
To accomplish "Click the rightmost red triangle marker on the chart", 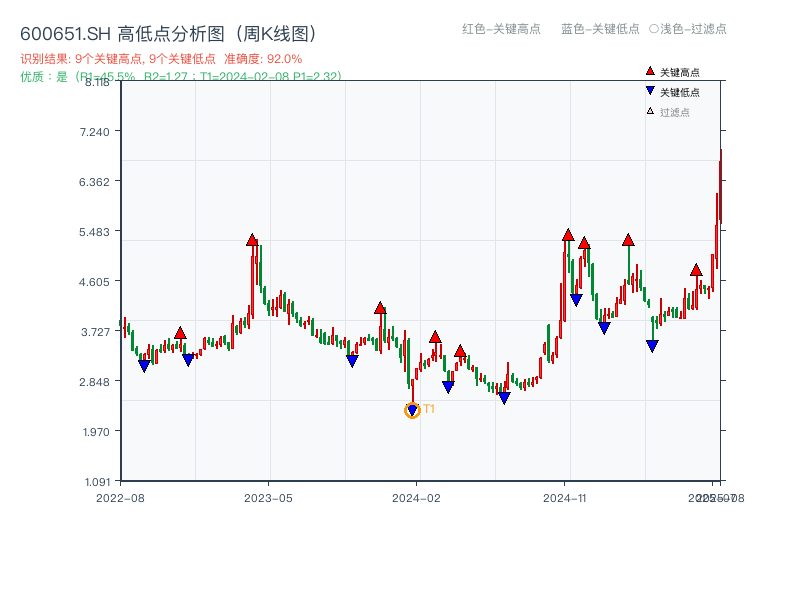I will (695, 269).
